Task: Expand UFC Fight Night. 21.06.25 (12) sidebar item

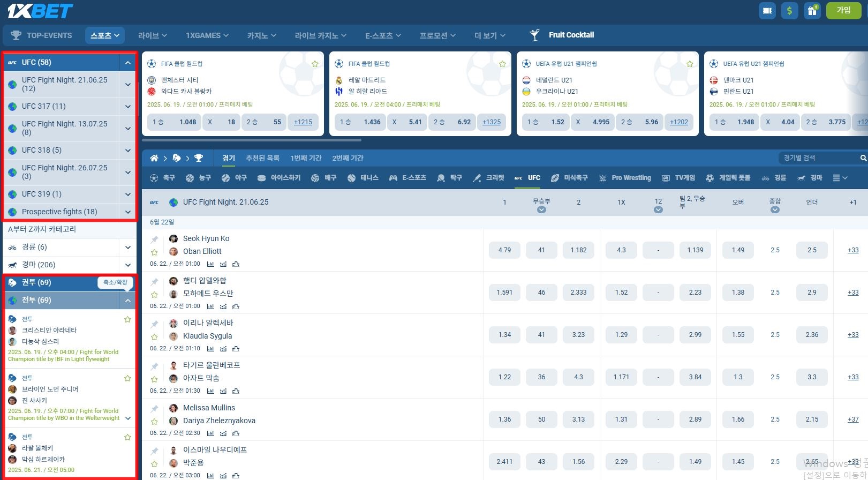Action: [x=127, y=84]
